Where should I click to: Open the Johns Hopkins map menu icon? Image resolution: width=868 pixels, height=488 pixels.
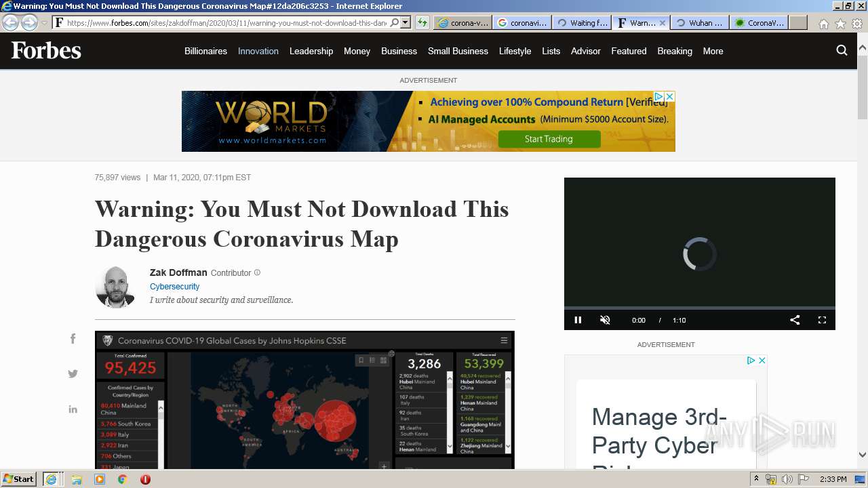(504, 340)
